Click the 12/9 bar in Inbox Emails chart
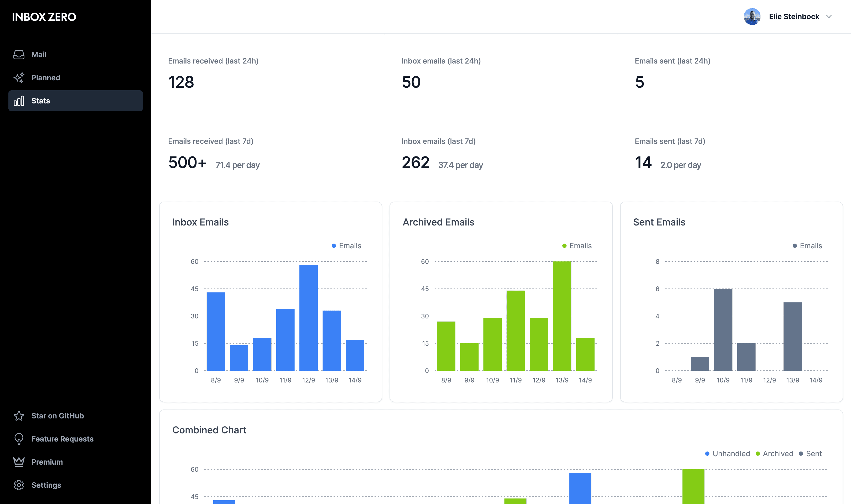Image resolution: width=851 pixels, height=504 pixels. (308, 318)
